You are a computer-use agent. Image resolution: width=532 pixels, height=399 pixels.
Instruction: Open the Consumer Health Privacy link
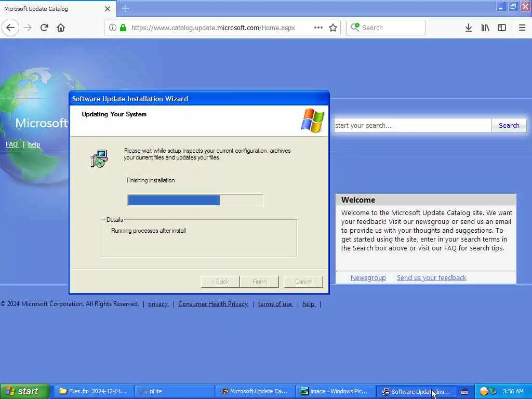tap(214, 304)
